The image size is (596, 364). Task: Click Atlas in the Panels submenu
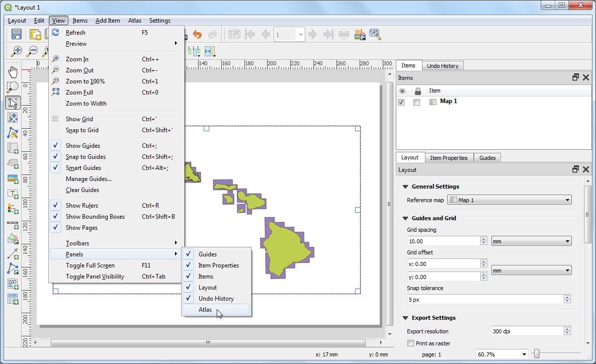point(205,310)
